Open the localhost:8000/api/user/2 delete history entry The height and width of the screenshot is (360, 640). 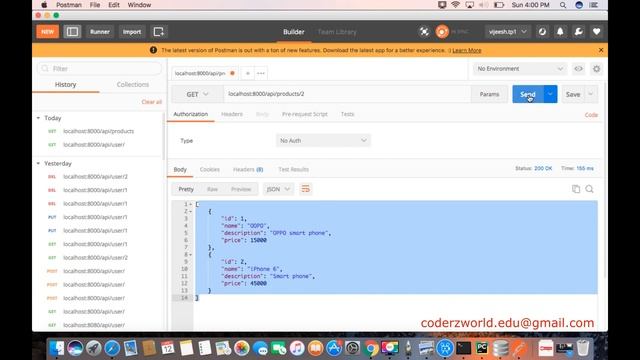[95, 177]
